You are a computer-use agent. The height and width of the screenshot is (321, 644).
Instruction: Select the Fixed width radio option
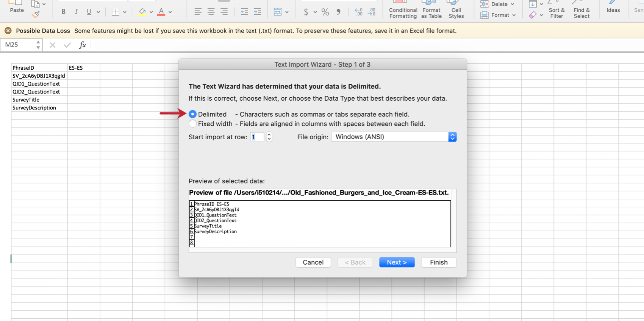pyautogui.click(x=192, y=124)
